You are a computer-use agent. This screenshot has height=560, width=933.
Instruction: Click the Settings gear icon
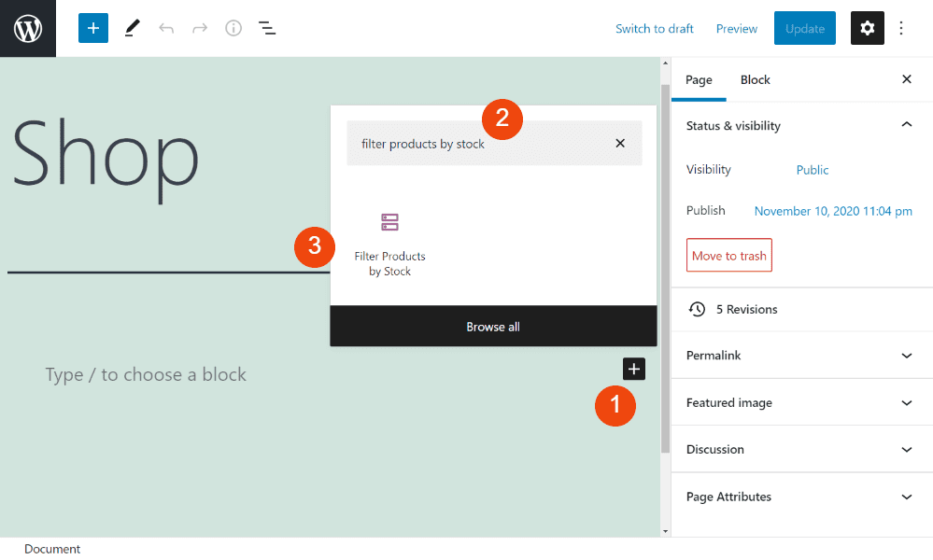(867, 28)
